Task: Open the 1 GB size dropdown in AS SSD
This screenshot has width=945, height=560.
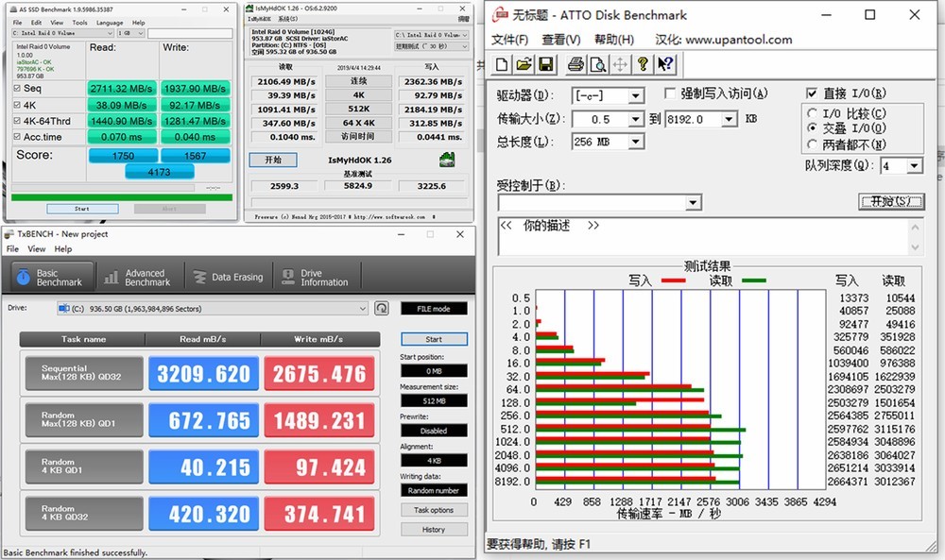Action: click(x=130, y=33)
